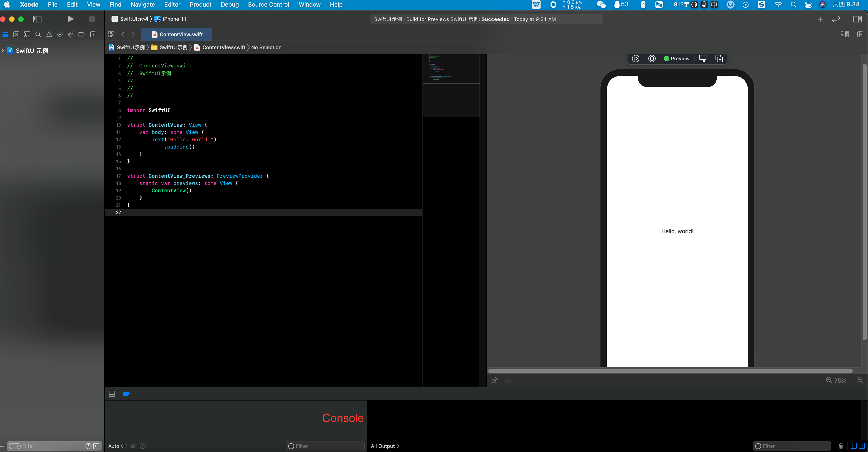Click the variables view Filter field
The image size is (868, 452).
325,446
